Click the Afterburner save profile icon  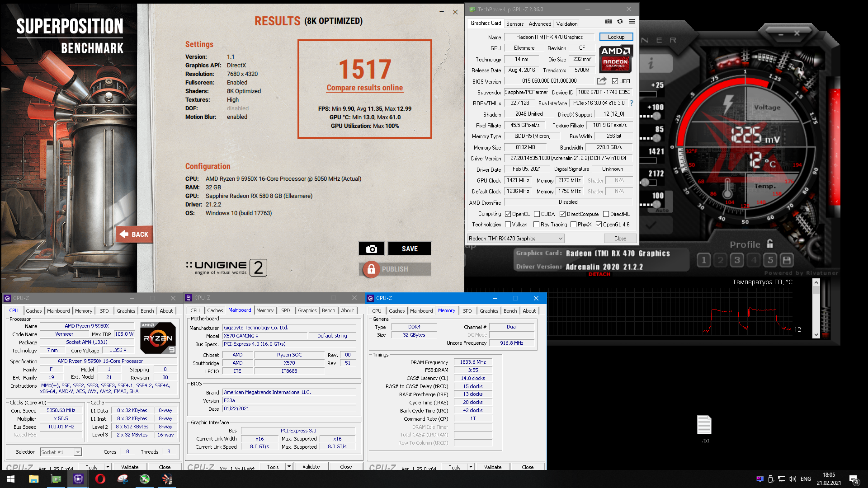click(787, 260)
